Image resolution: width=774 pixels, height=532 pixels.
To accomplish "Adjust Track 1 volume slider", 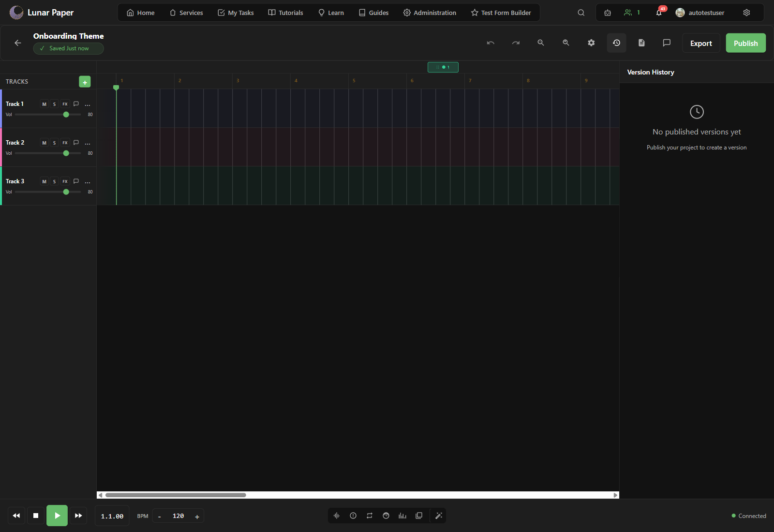I will pos(48,115).
